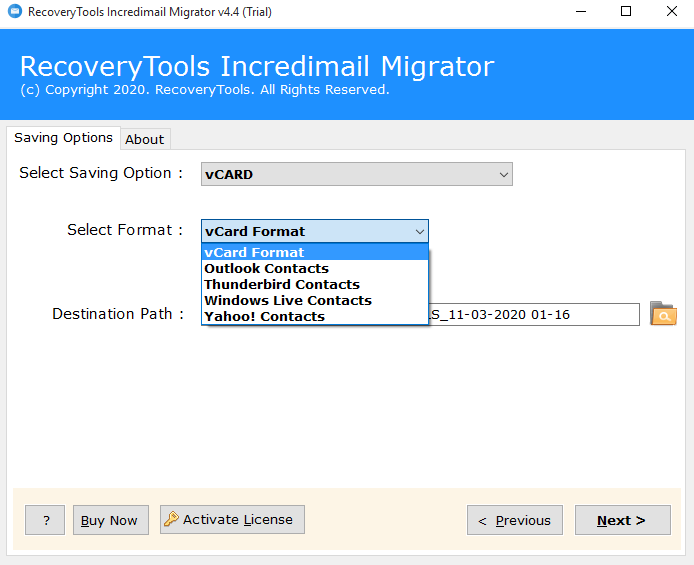Click the Buy Now button
Screen dimensions: 694x565
[x=110, y=520]
